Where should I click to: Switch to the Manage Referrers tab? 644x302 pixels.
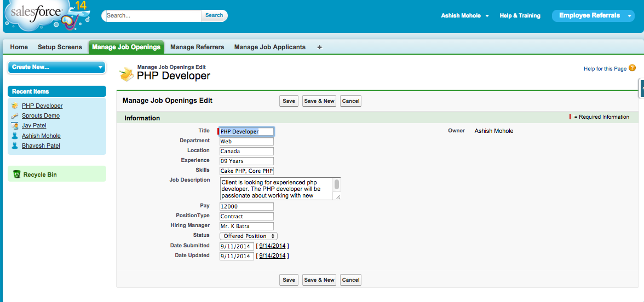[x=197, y=48]
